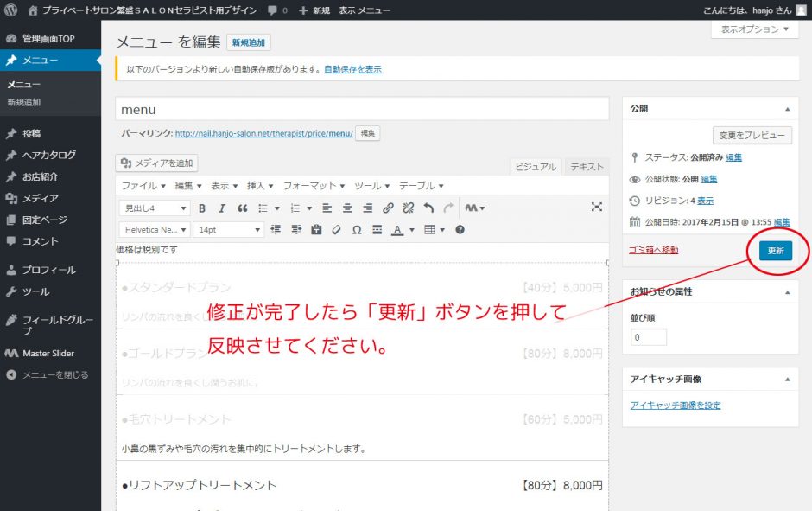Click the 並び順 order input field
This screenshot has width=812, height=511.
649,337
